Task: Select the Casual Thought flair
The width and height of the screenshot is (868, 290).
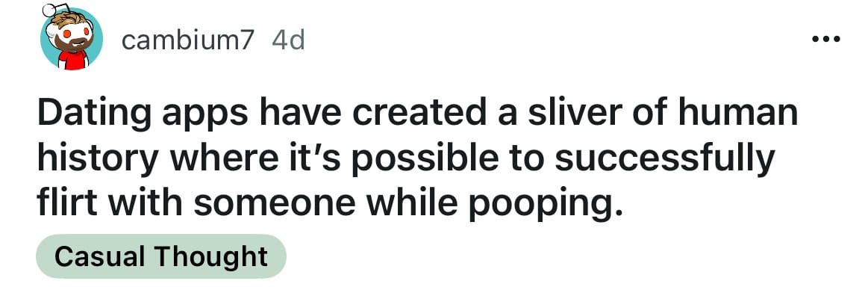Action: (x=161, y=256)
